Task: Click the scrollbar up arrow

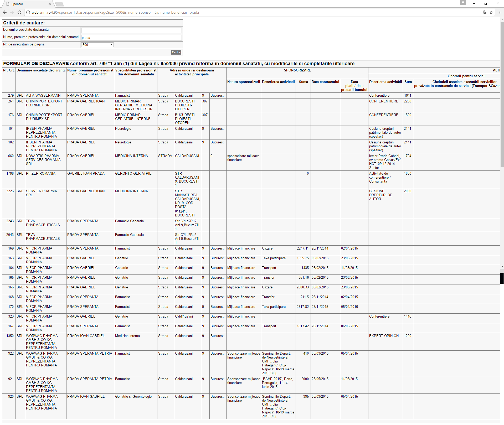Action: (x=502, y=19)
